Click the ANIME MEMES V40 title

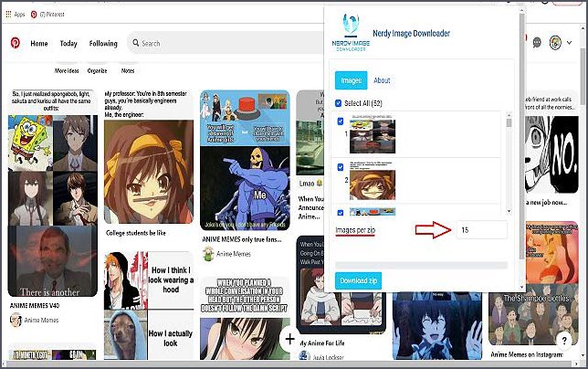35,305
